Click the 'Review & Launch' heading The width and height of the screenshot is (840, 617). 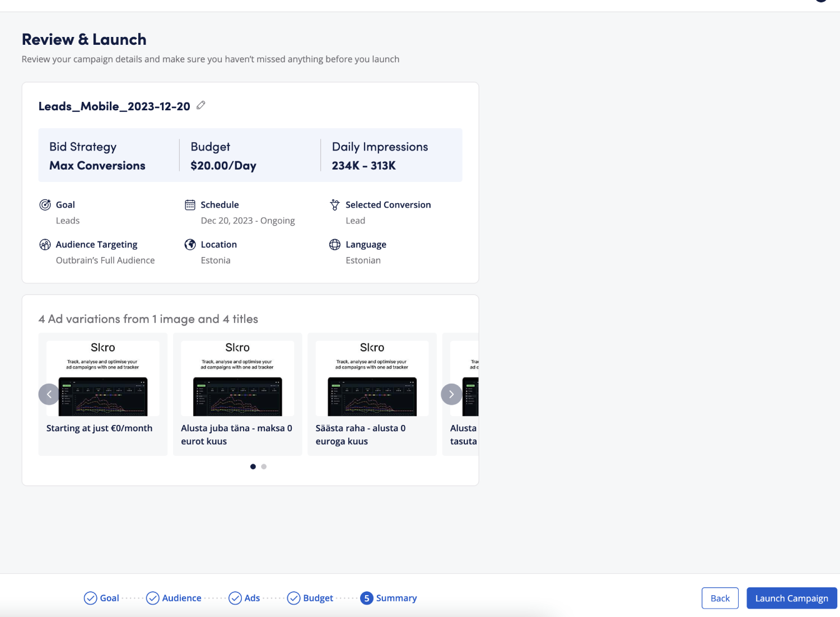coord(84,39)
